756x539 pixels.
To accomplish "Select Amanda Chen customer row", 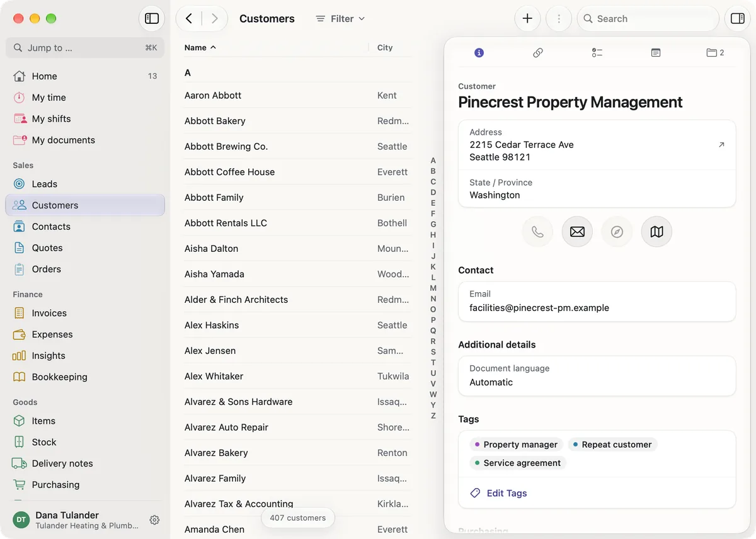I will [x=297, y=530].
